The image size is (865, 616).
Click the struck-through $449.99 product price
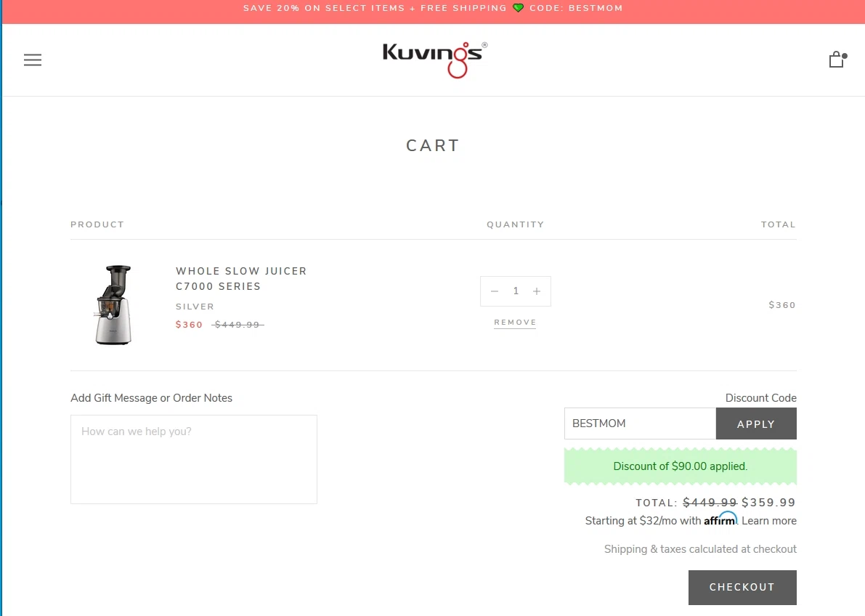[237, 325]
